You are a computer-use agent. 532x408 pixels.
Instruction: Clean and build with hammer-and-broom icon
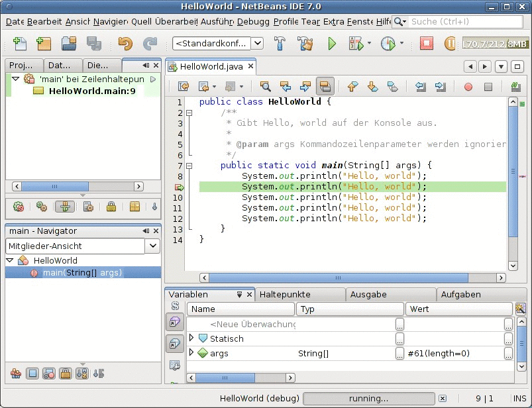tap(305, 44)
